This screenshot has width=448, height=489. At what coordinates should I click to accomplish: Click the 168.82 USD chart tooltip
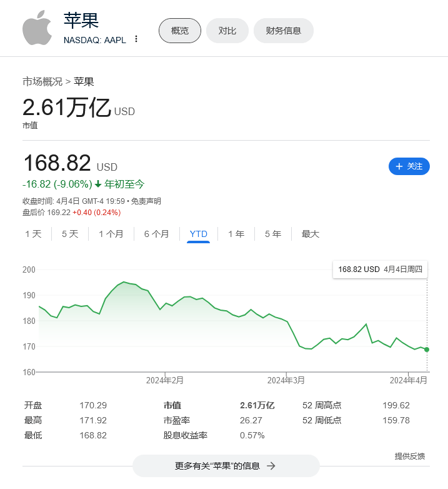click(x=380, y=269)
